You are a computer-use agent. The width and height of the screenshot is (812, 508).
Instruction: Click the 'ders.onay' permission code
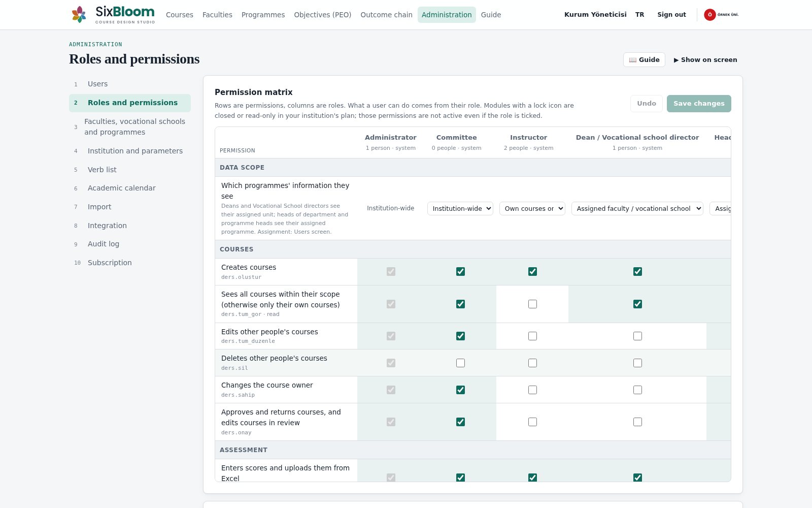click(x=236, y=433)
